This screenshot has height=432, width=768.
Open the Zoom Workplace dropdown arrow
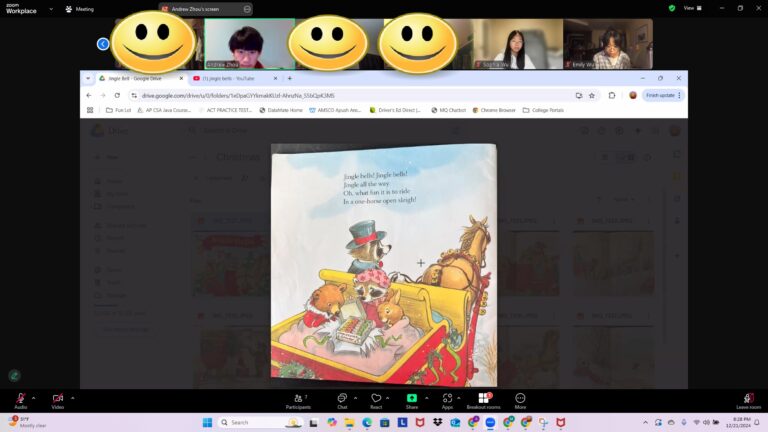pyautogui.click(x=51, y=9)
